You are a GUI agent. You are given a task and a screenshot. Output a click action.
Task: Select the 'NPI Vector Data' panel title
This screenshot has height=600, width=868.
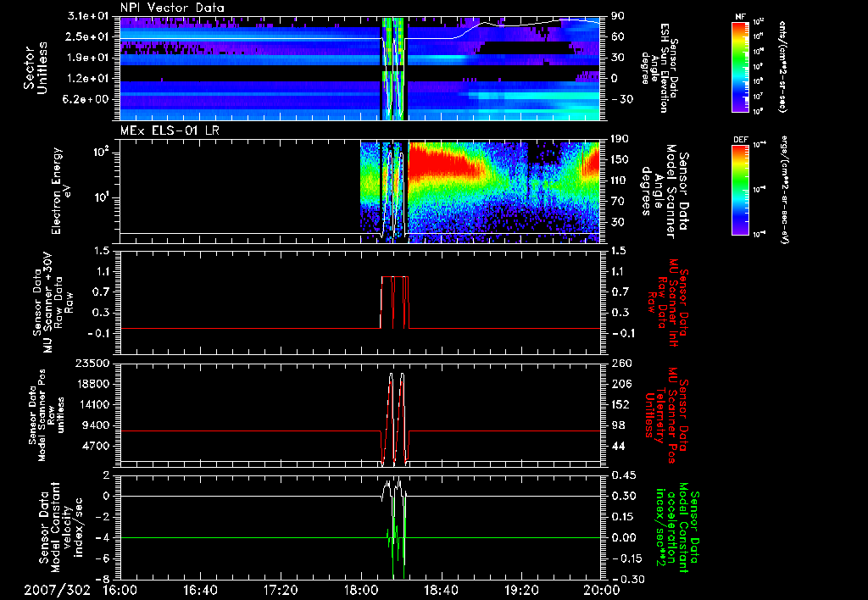pos(173,8)
